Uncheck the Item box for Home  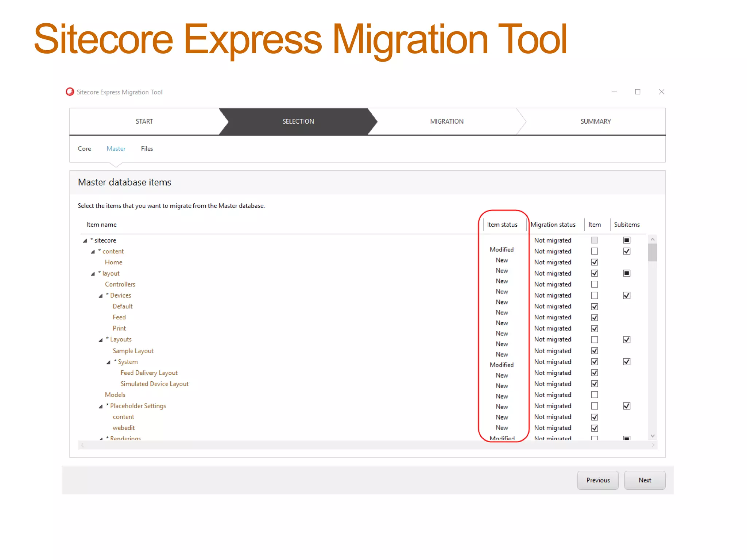[x=595, y=262]
